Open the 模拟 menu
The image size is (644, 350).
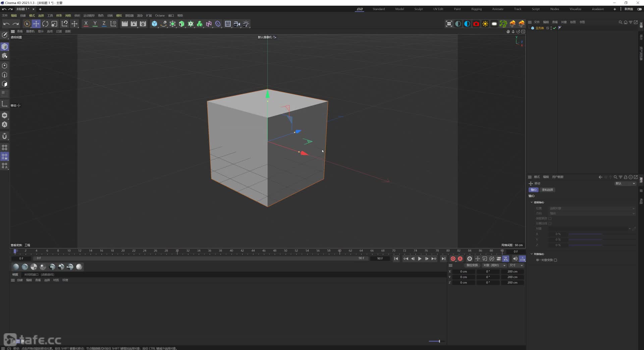pyautogui.click(x=119, y=15)
